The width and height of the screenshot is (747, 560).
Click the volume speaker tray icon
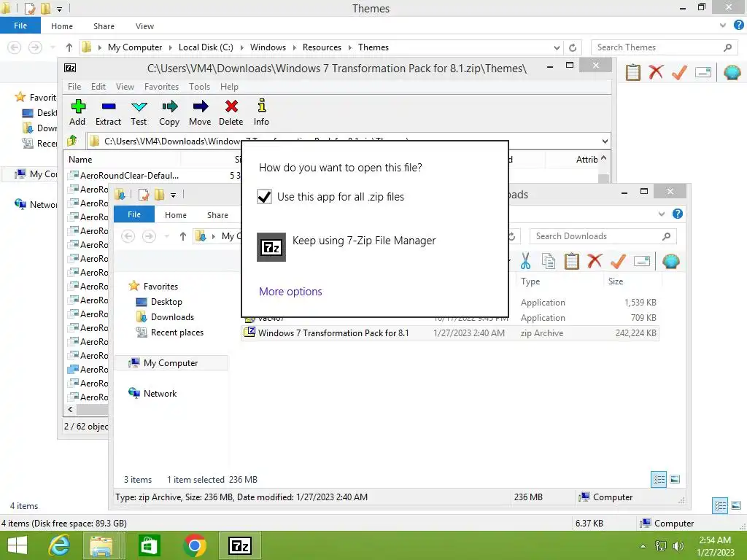[678, 546]
